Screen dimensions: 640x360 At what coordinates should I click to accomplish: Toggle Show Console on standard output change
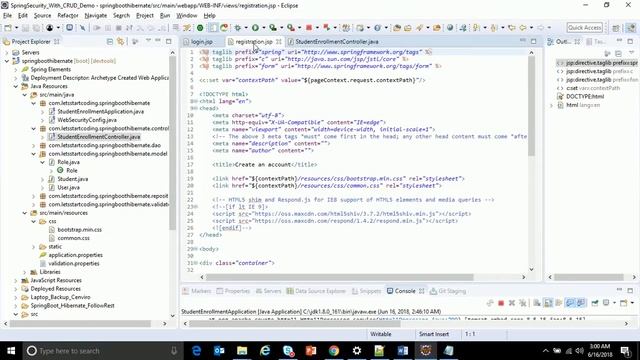(570, 303)
